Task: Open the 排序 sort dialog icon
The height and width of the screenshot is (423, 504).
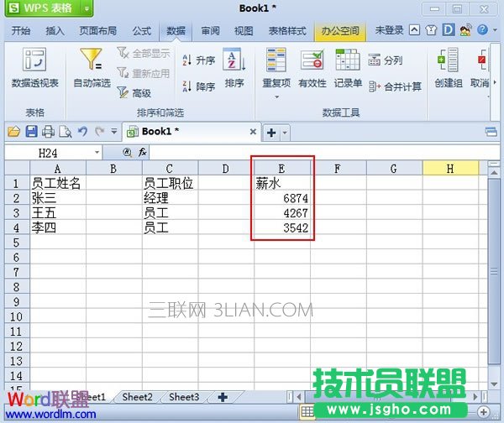Action: 234,64
